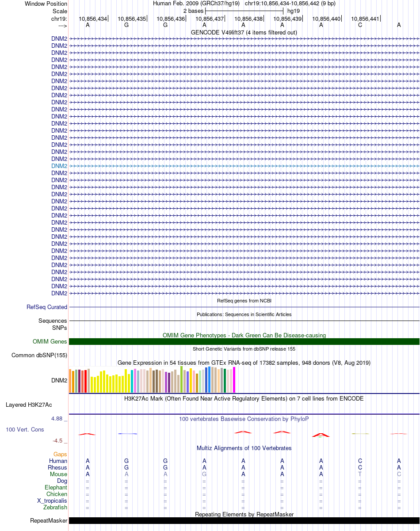Viewport: 420px width, 531px height.
Task: Click the dark green OMIM gene bar
Action: (x=244, y=341)
